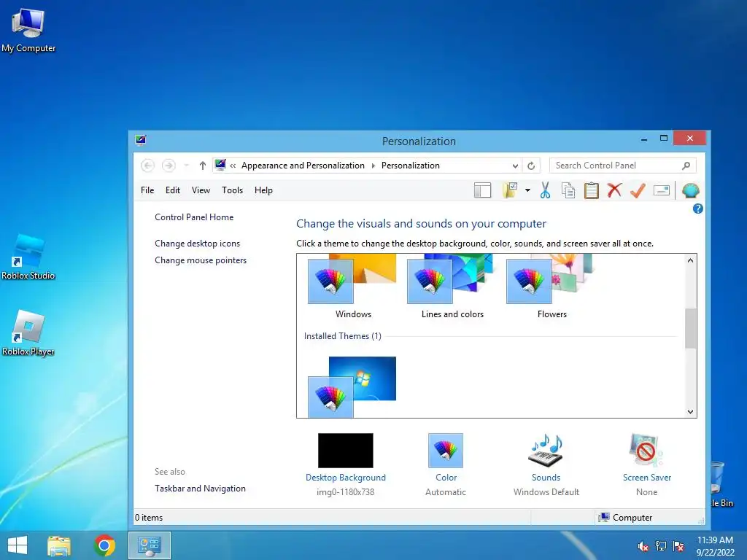This screenshot has width=747, height=560.
Task: Click the folder options toolbar icon
Action: click(x=510, y=190)
